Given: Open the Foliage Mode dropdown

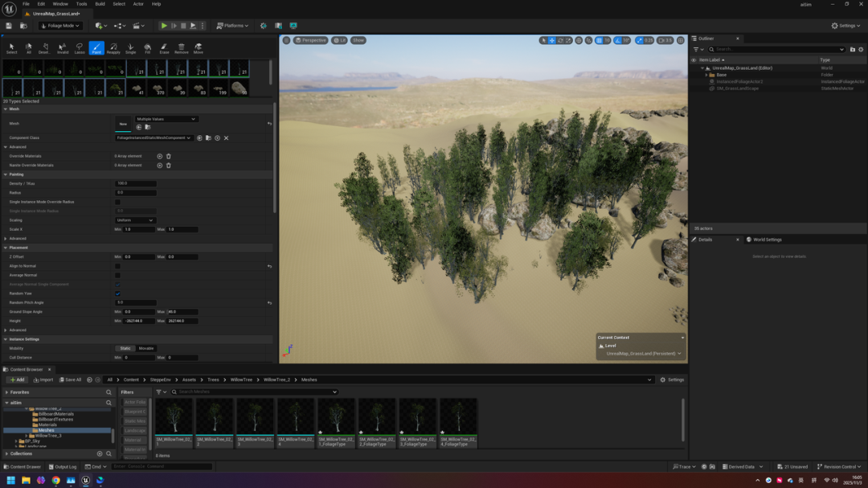Looking at the screenshot, I should 61,26.
